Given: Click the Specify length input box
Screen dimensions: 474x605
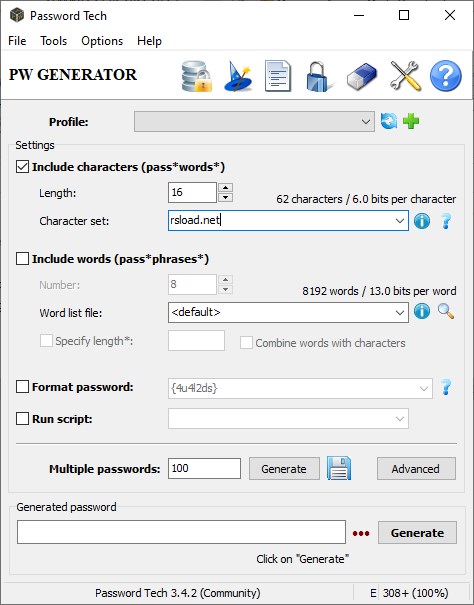Looking at the screenshot, I should pos(196,341).
